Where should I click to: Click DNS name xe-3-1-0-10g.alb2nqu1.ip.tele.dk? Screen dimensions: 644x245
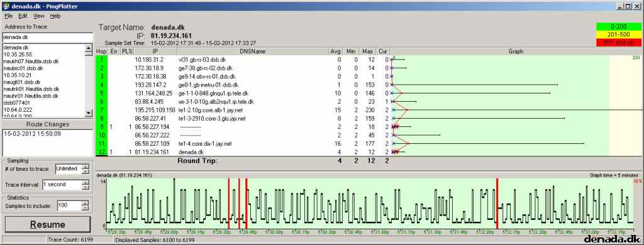216,101
